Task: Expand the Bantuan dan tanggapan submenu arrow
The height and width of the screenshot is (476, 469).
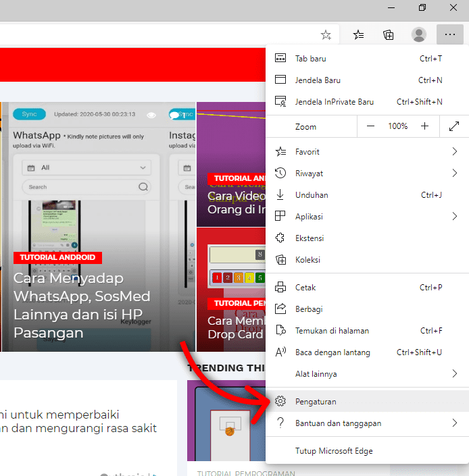Action: [455, 423]
